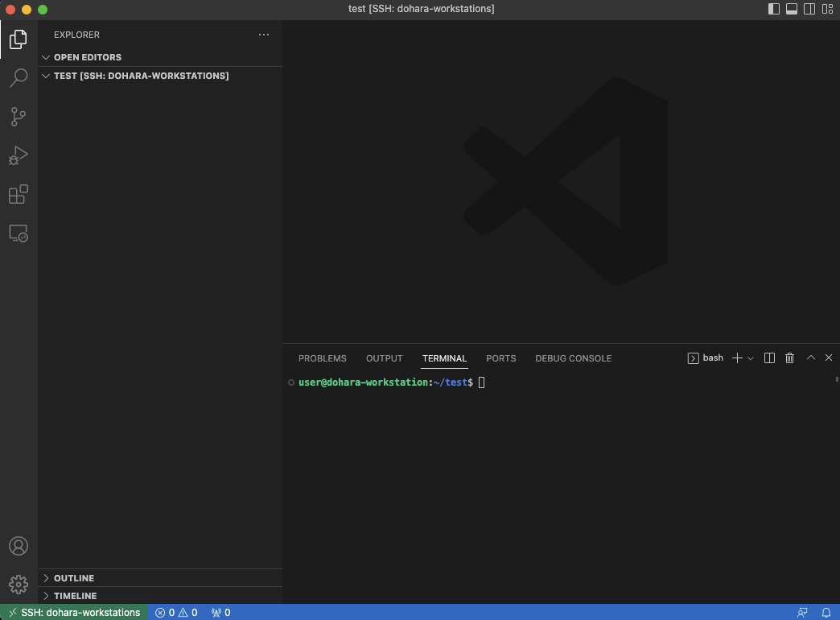The height and width of the screenshot is (620, 840).
Task: Switch to the PROBLEMS tab
Action: 322,358
